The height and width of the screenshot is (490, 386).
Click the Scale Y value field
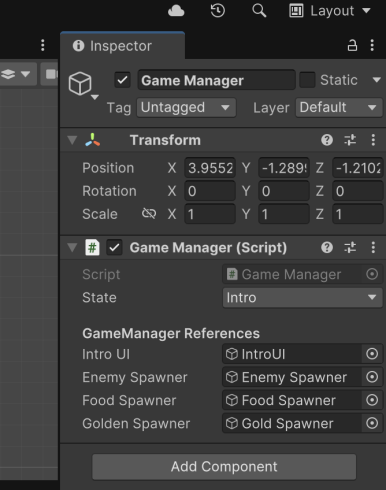[284, 214]
